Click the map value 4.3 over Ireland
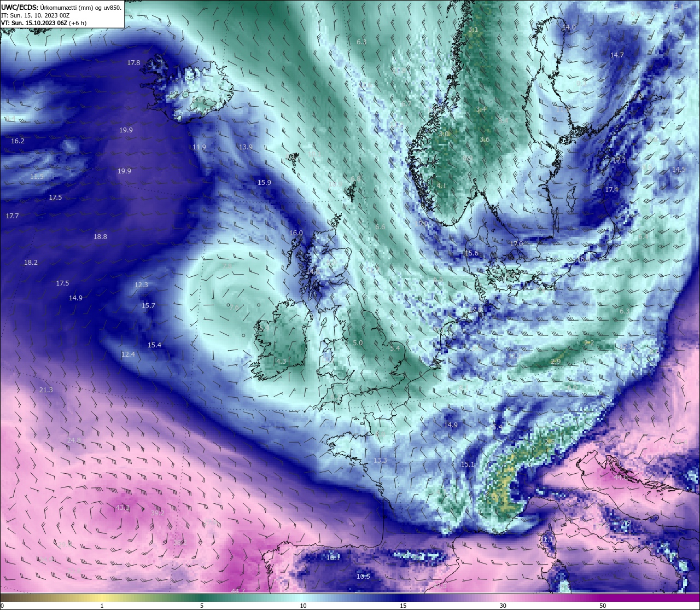This screenshot has width=700, height=610. click(281, 362)
